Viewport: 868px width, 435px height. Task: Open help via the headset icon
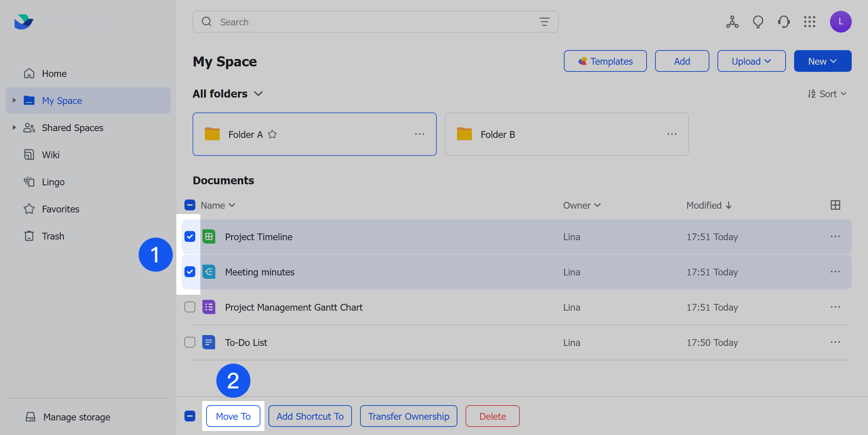[784, 22]
